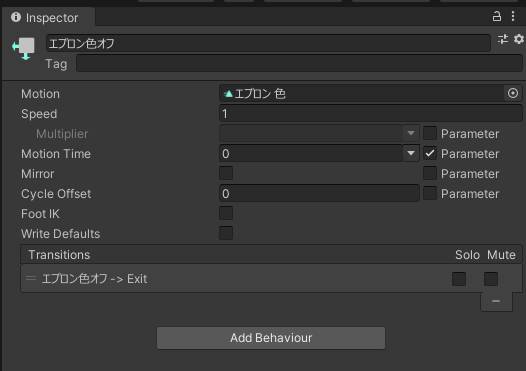Edit the Cycle Offset value field
The image size is (526, 371).
(x=319, y=193)
